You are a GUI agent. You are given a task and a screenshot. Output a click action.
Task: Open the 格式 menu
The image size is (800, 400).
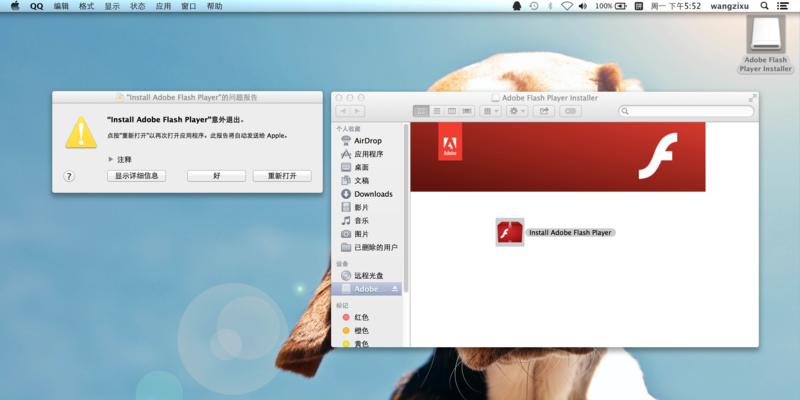point(87,6)
